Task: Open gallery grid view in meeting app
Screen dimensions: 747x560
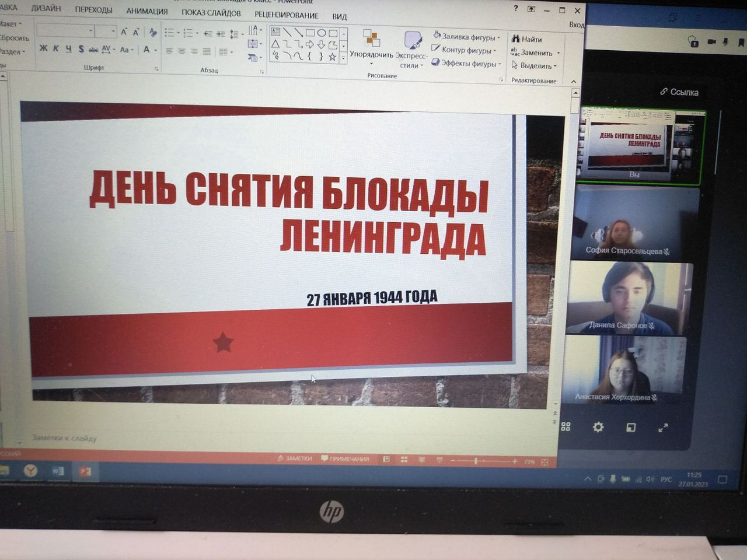Action: (566, 427)
